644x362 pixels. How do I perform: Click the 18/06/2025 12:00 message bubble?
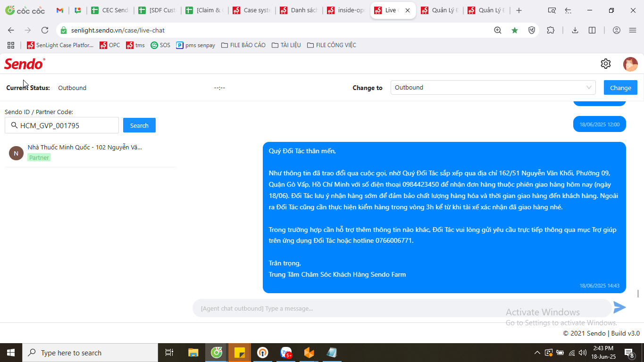[599, 124]
